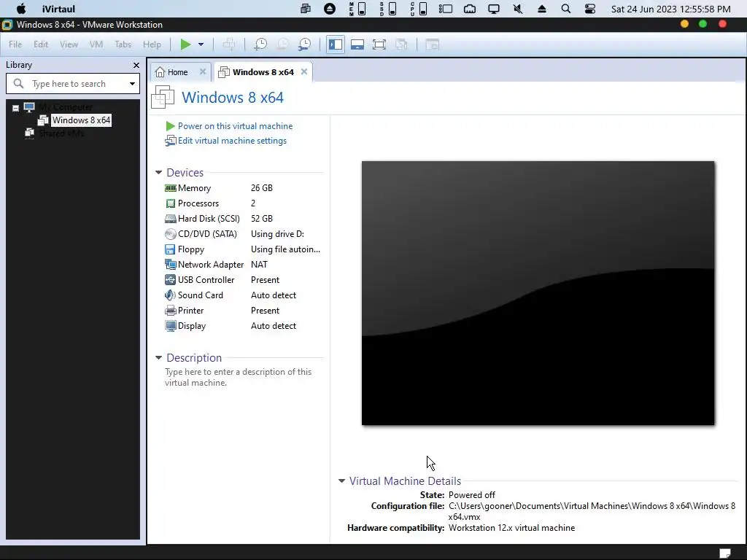Open the Tabs menu

[123, 44]
